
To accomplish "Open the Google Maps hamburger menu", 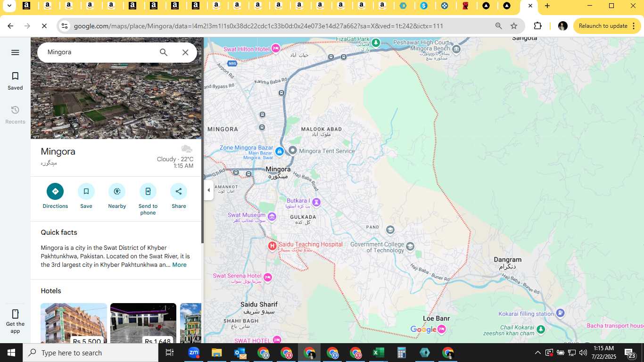I will pos(15,52).
